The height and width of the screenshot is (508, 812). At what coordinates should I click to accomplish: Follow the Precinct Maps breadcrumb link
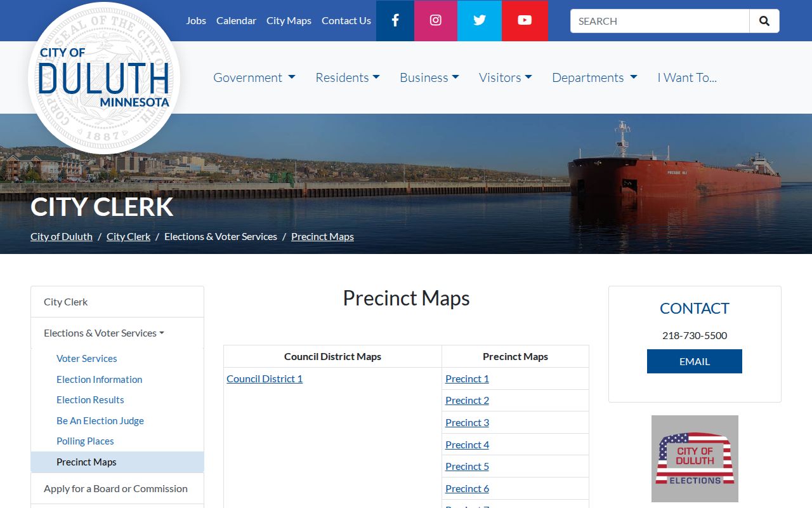(322, 236)
